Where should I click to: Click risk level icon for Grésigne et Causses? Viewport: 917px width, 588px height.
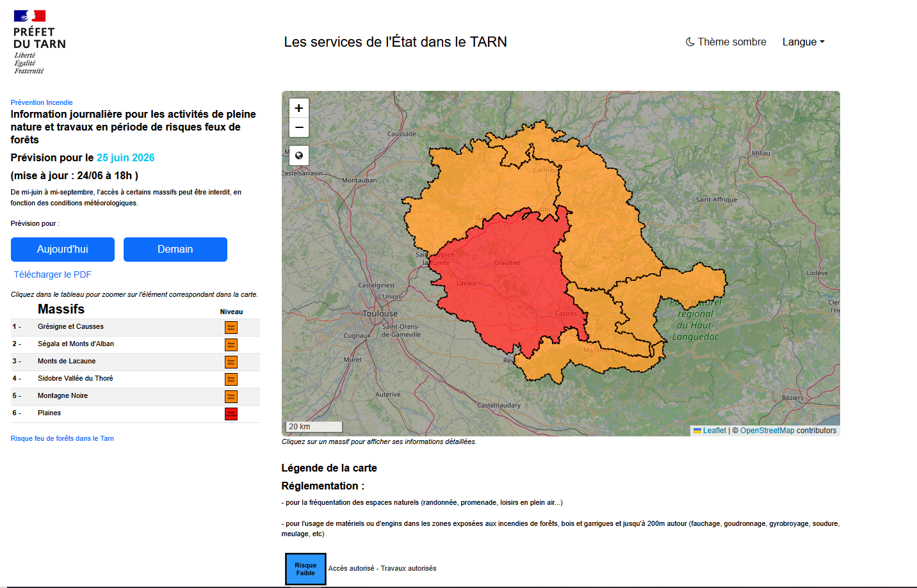[231, 328]
